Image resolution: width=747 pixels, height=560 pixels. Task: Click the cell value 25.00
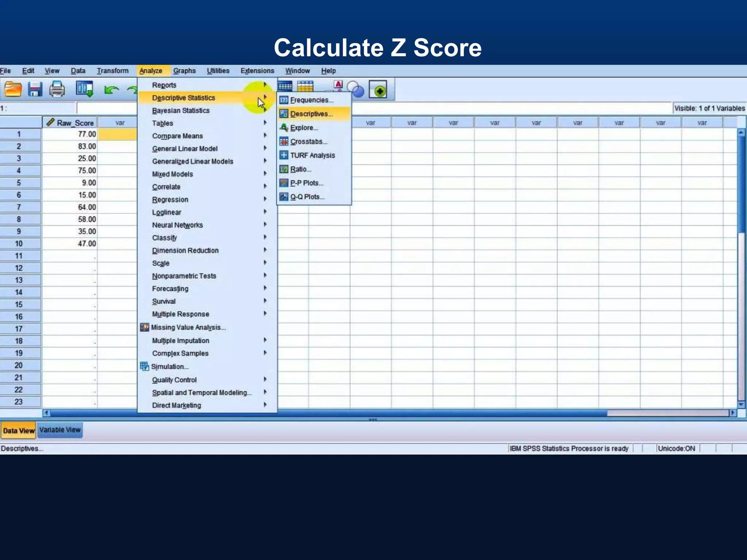70,159
